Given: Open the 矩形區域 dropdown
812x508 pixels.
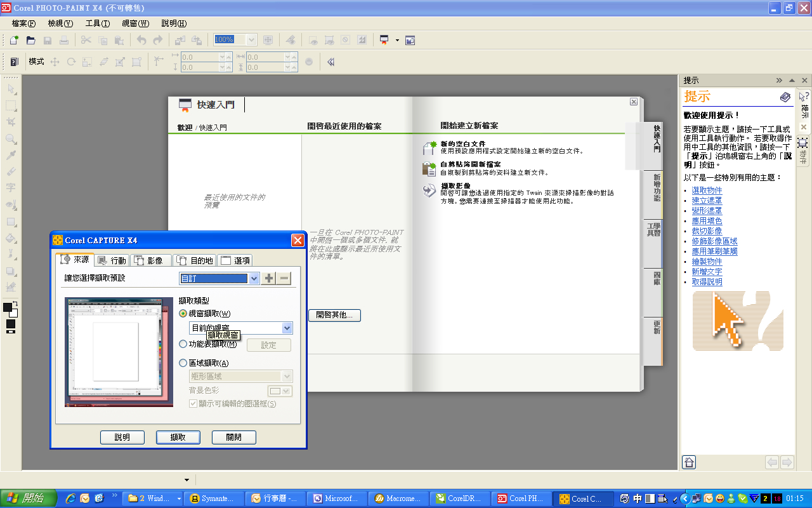Looking at the screenshot, I should point(287,377).
